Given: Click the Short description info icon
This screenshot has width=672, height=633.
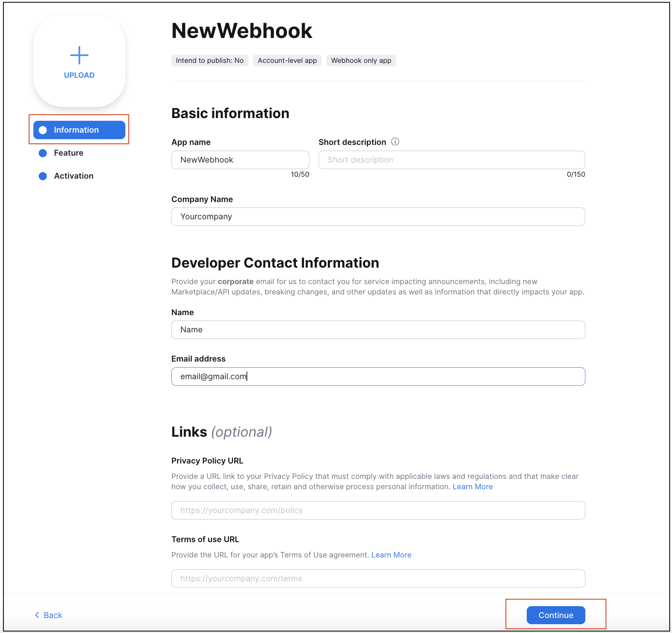Looking at the screenshot, I should [x=395, y=142].
